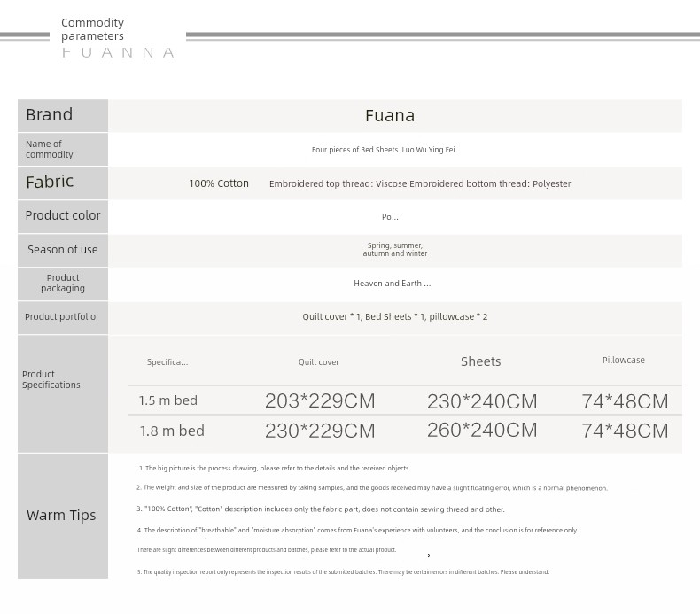Click sheets size '260*240CM'

pyautogui.click(x=482, y=430)
